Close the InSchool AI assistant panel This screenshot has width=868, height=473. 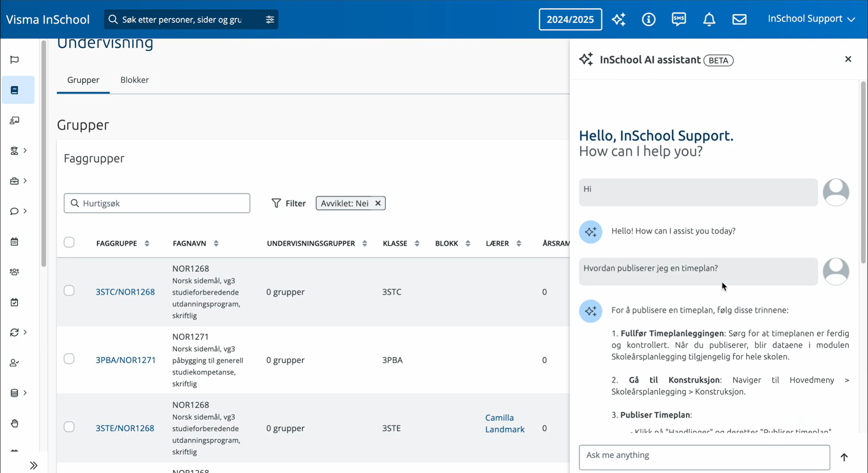point(848,59)
